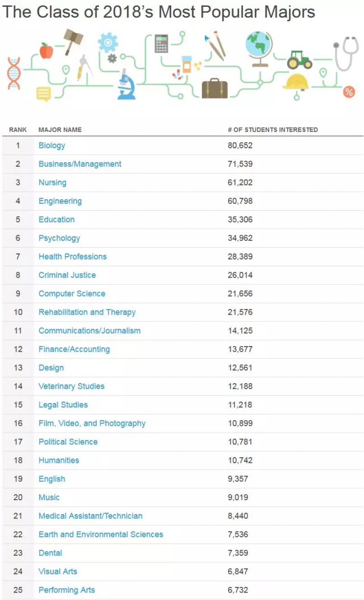
Task: Click the stethoscope icon
Action: [x=346, y=54]
